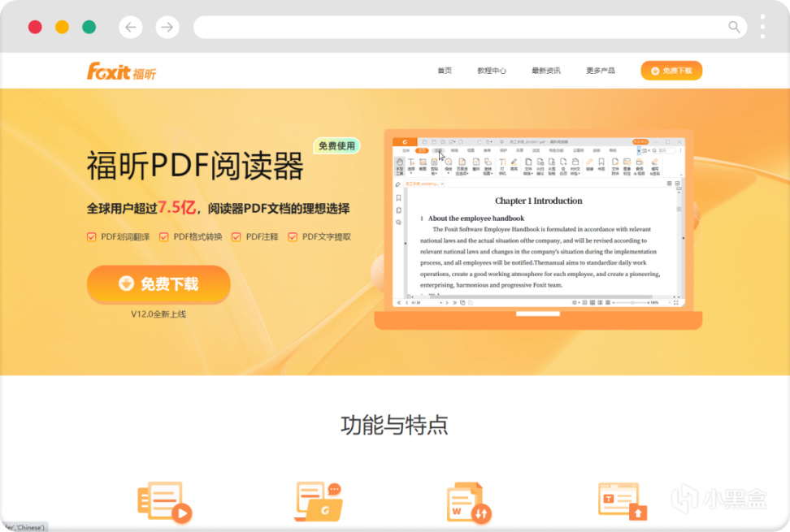Go to previous page in Foxit status bar

406,302
